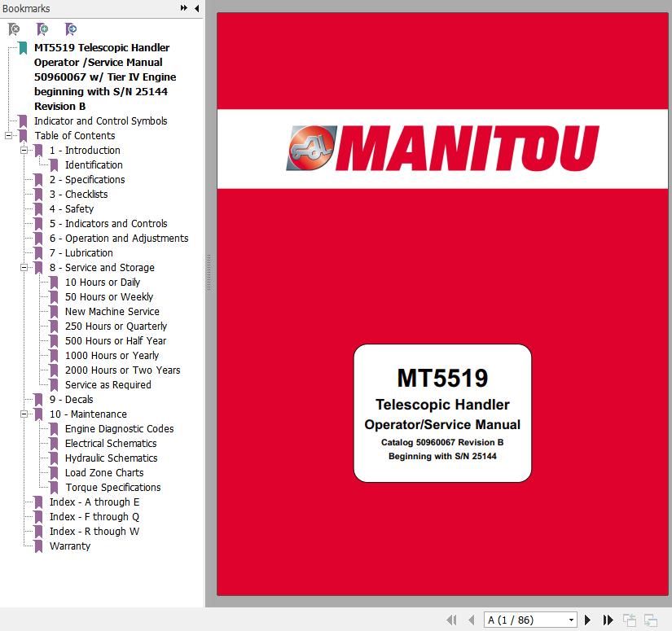
Task: Open the page number dropdown arrow
Action: (571, 620)
